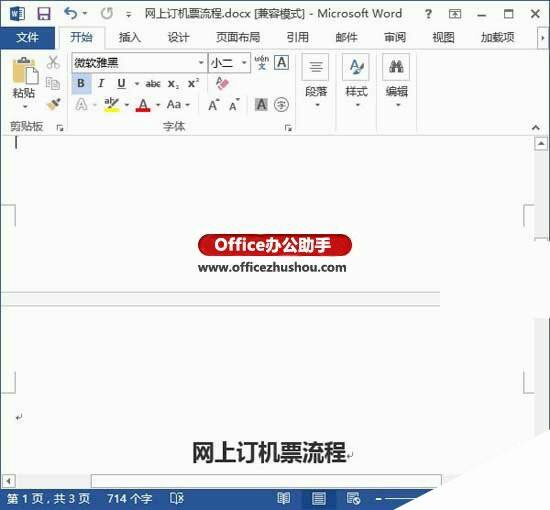
Task: Open Change Case Aa menu
Action: [178, 105]
